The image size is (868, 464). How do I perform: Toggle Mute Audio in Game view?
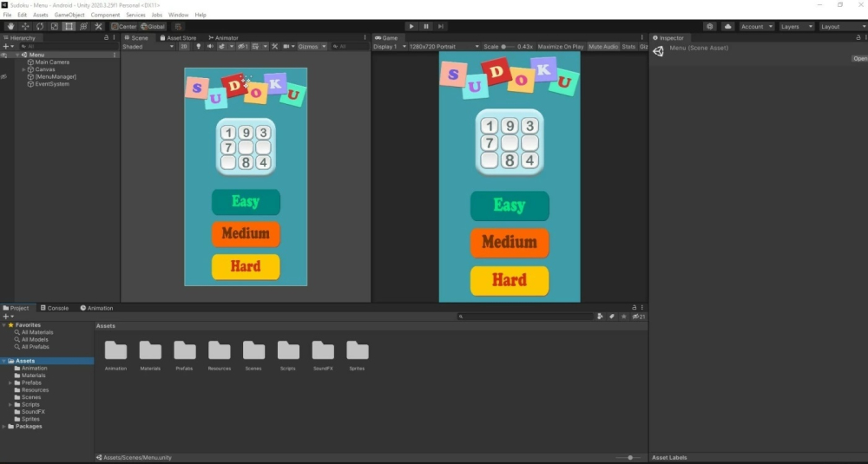pos(603,46)
